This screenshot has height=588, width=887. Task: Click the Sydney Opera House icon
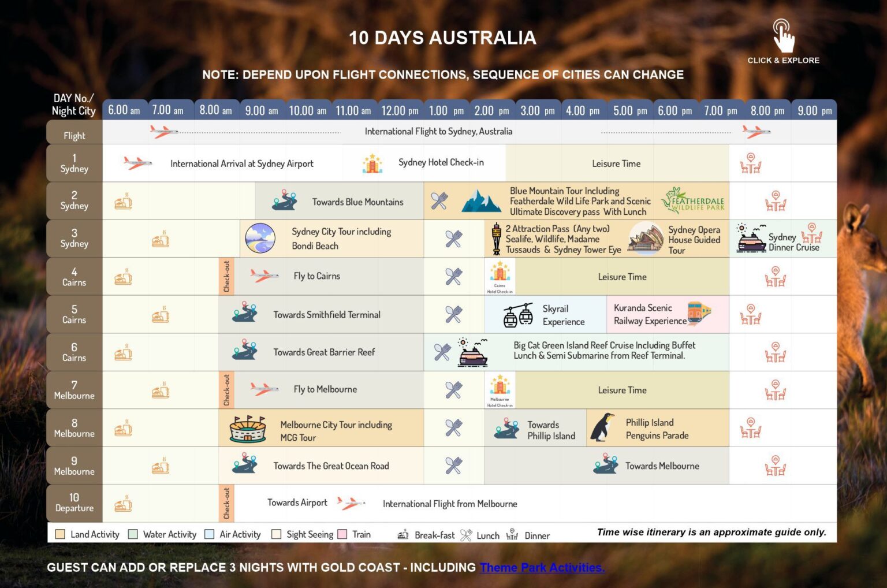tap(644, 239)
